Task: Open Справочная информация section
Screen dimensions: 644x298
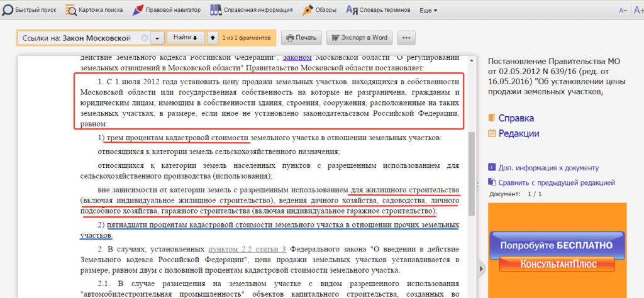Action: 252,10
